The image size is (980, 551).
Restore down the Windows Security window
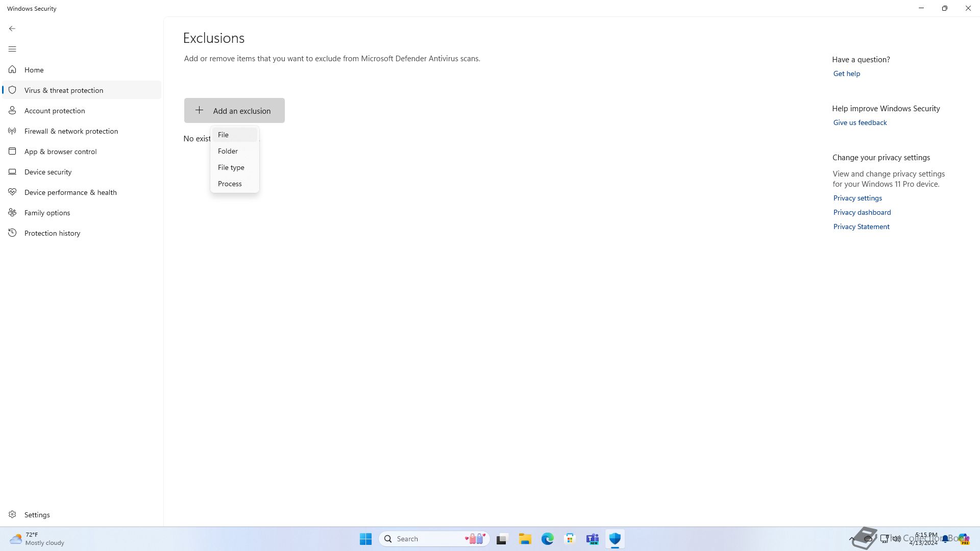pos(945,8)
